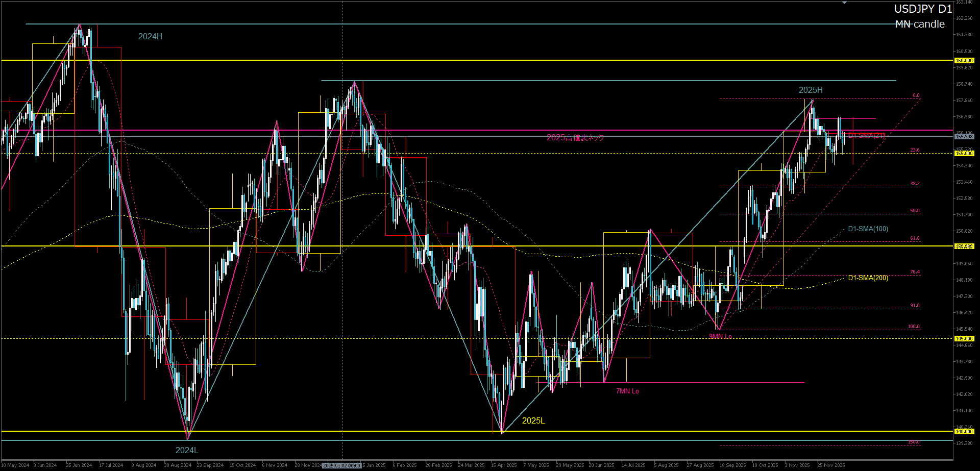Click the D1-SMA(21) label
This screenshot has width=980, height=471.
(x=867, y=135)
